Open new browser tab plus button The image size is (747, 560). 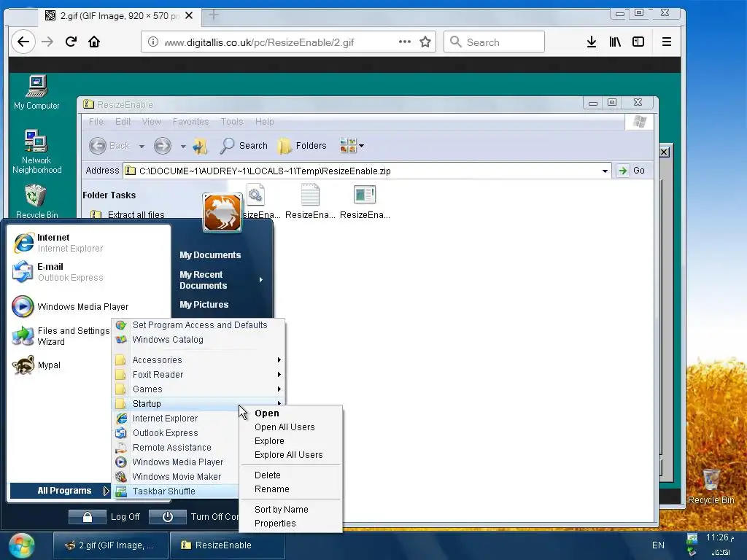(x=214, y=15)
